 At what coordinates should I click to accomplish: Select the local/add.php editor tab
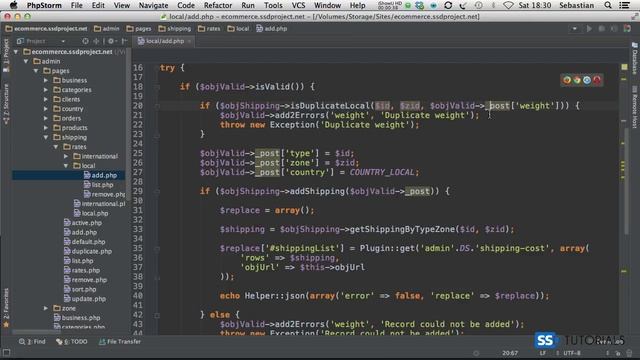pyautogui.click(x=164, y=41)
